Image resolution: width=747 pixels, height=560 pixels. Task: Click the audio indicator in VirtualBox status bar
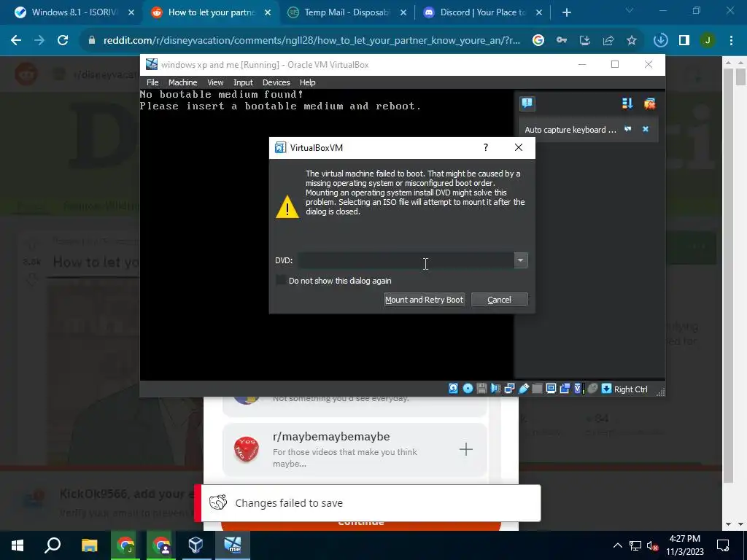coord(495,389)
